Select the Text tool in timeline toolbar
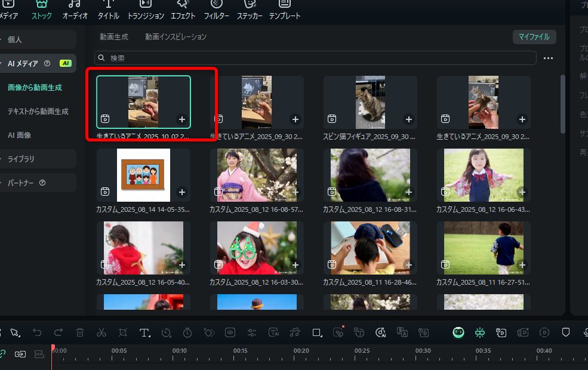This screenshot has height=370, width=588. [x=144, y=332]
